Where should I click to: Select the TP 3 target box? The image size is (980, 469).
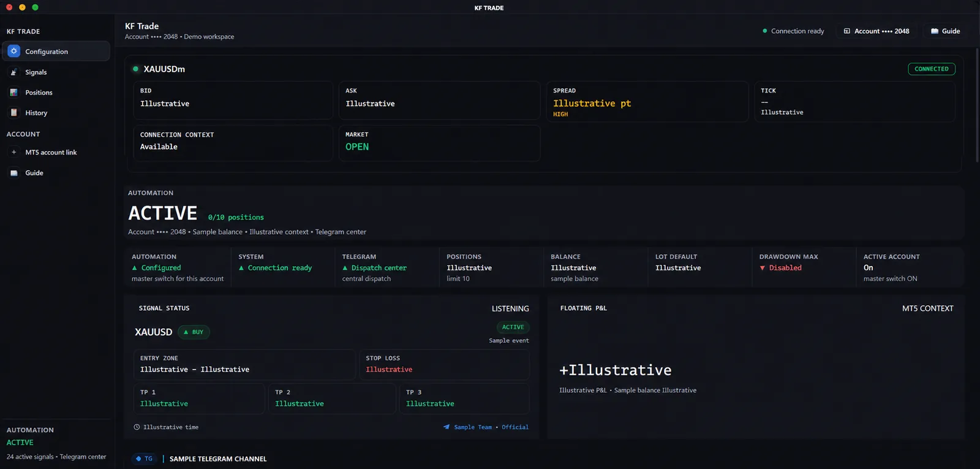(464, 399)
